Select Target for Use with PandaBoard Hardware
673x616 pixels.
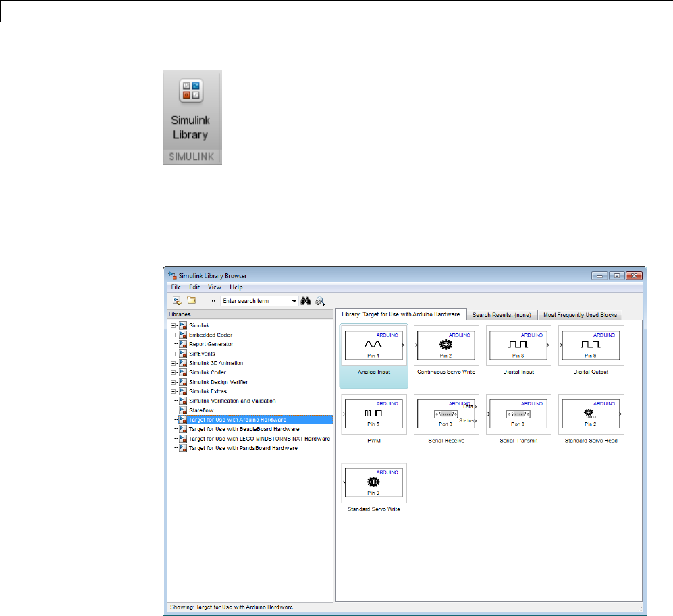pyautogui.click(x=244, y=448)
